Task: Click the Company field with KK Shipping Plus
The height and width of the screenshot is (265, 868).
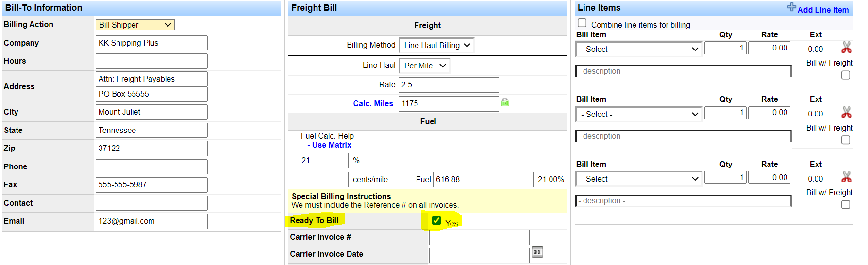Action: (x=151, y=43)
